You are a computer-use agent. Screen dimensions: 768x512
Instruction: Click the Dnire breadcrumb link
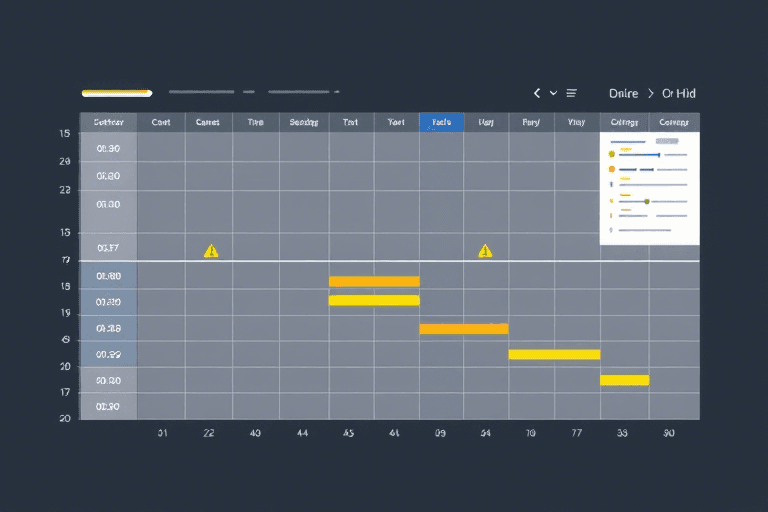tap(623, 93)
